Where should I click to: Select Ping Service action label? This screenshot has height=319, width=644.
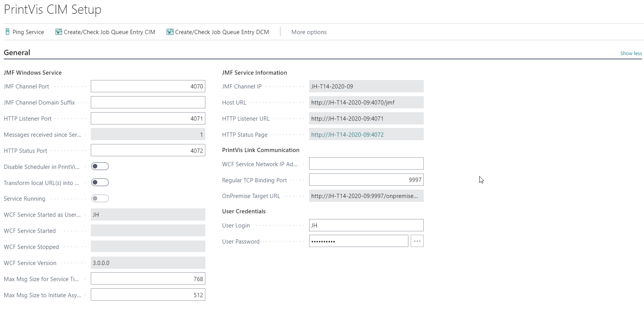click(x=28, y=32)
